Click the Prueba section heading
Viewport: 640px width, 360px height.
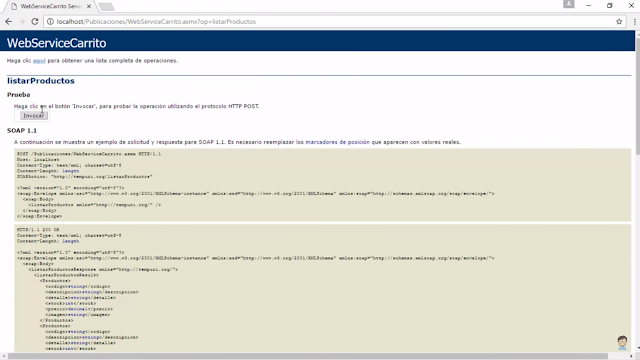[18, 95]
